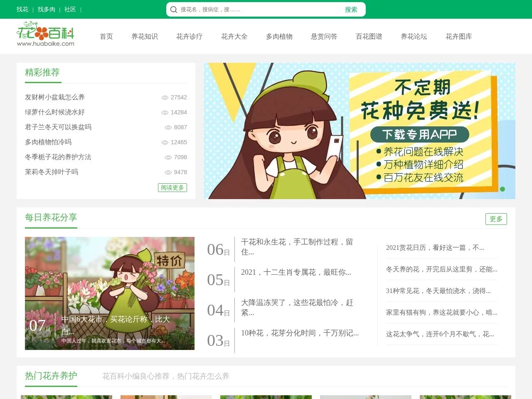Click 更多 in the 每日养花分享 section
The height and width of the screenshot is (399, 532).
coord(496,219)
